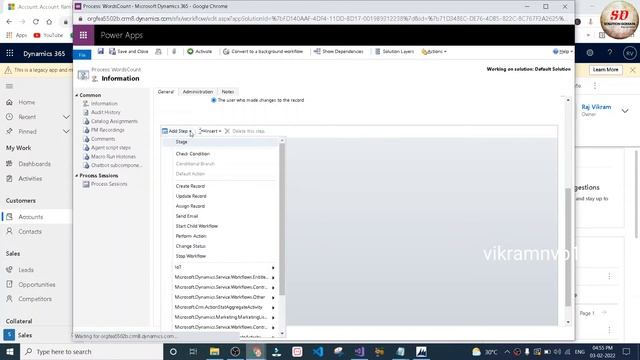Click the Windows Start button
Viewport: 640px width, 360px height.
click(x=10, y=351)
